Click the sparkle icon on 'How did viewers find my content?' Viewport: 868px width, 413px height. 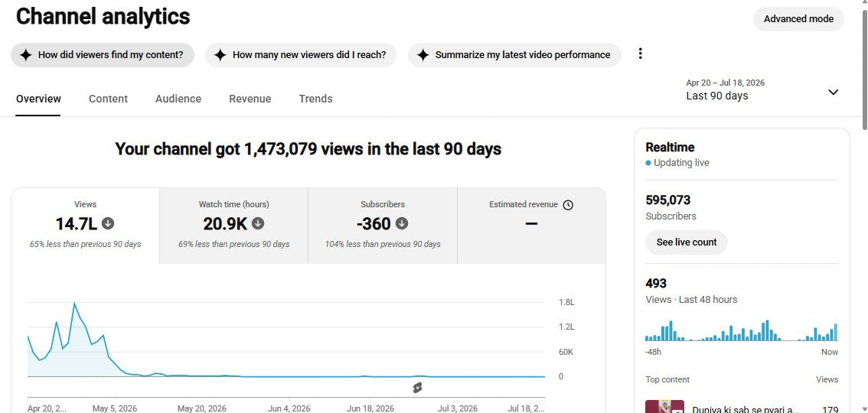pyautogui.click(x=25, y=55)
